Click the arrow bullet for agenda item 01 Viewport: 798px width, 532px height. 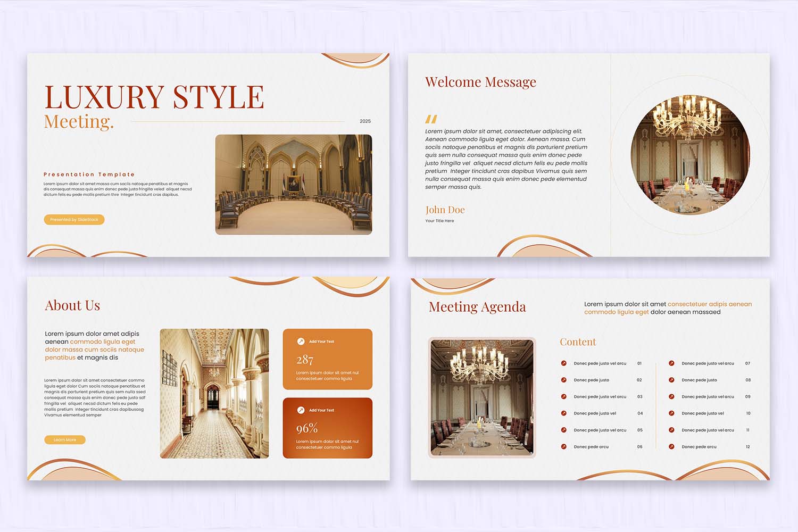(x=563, y=363)
